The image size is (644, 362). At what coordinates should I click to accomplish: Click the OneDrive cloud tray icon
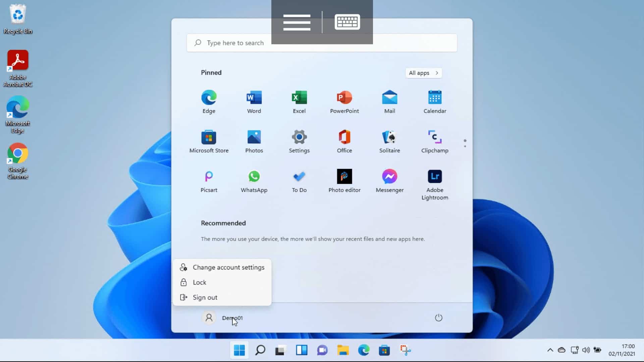click(x=561, y=350)
